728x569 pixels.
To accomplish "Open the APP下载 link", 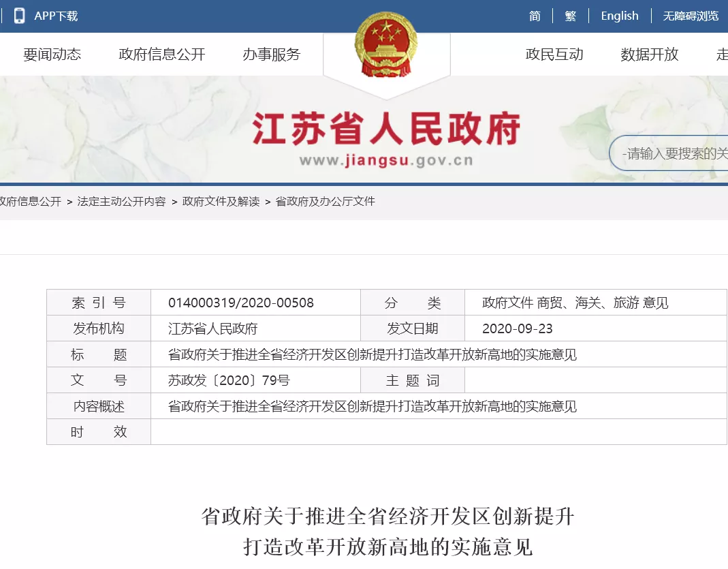I will point(56,16).
